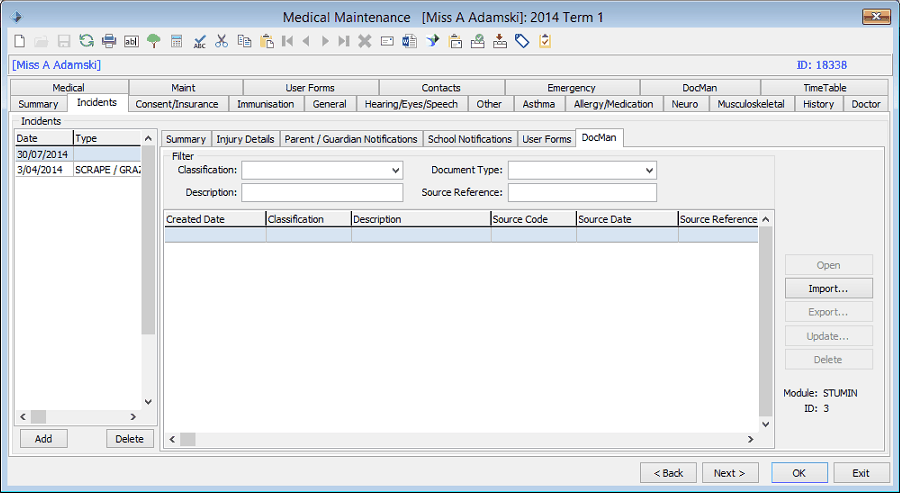The height and width of the screenshot is (493, 900).
Task: Select the SCRAPE / GRAZ incident type cell
Action: [107, 170]
